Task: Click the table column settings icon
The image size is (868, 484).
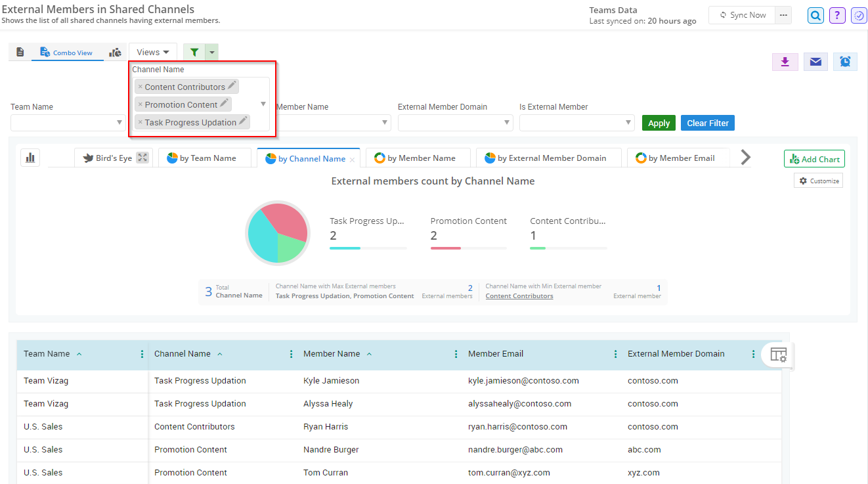Action: click(x=778, y=355)
